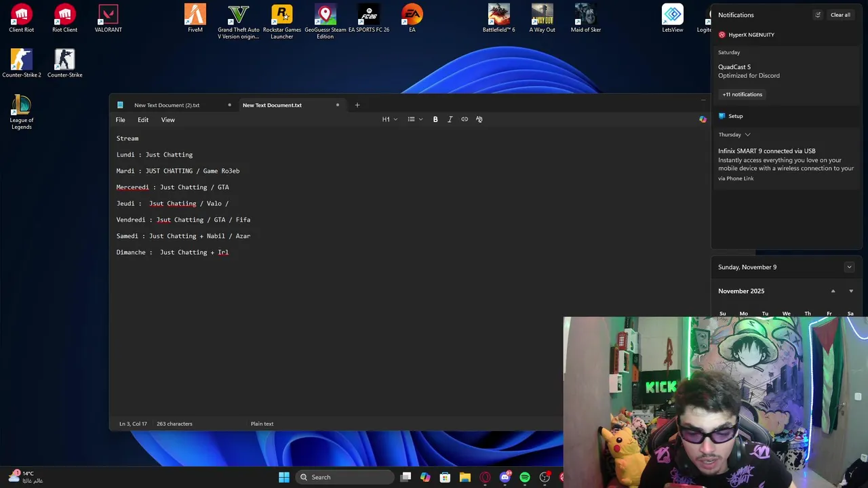Open the weather widget showing 14°C
Image resolution: width=868 pixels, height=488 pixels.
pos(26,477)
